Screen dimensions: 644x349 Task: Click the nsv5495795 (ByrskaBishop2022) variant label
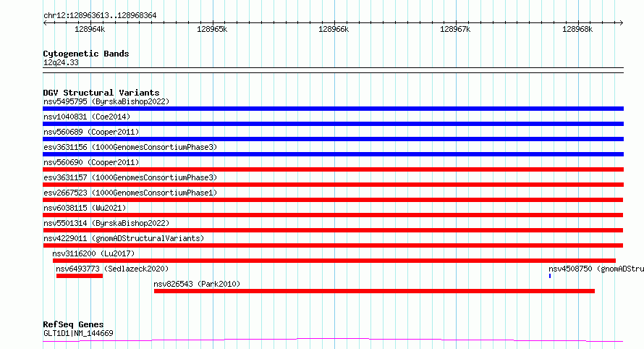[106, 101]
